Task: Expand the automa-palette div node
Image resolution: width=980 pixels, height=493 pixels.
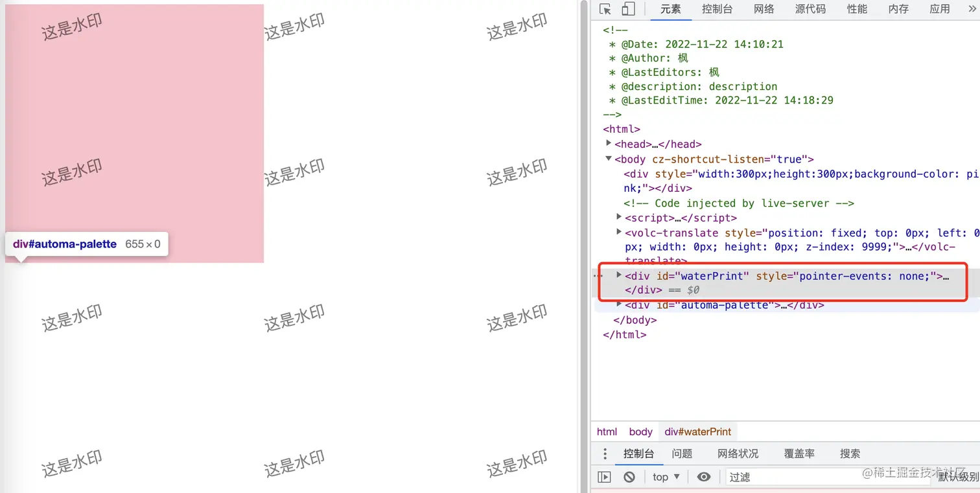Action: pos(619,304)
